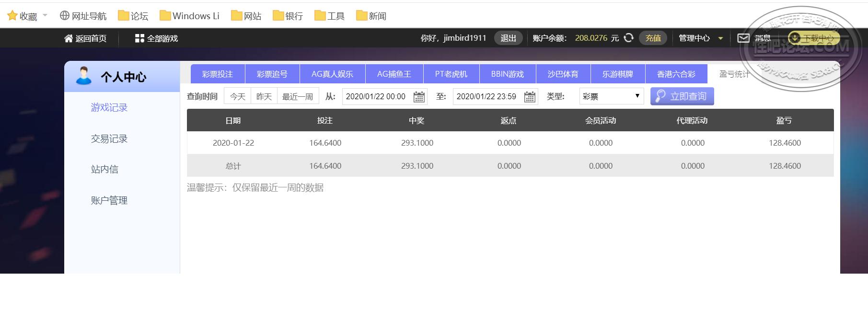Screen dimensions: 868x334
Task: Click 164.6400 in the 2020-01-22 row
Action: pyautogui.click(x=325, y=143)
